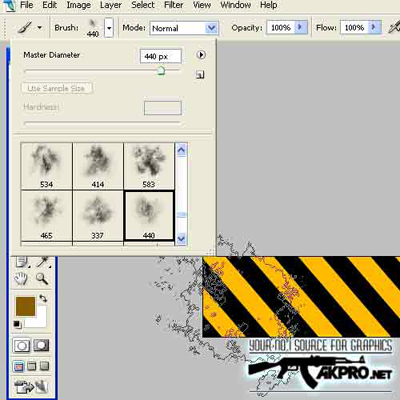Collapse the Brush picker dropdown arrow
The image size is (400, 400).
coord(109,28)
